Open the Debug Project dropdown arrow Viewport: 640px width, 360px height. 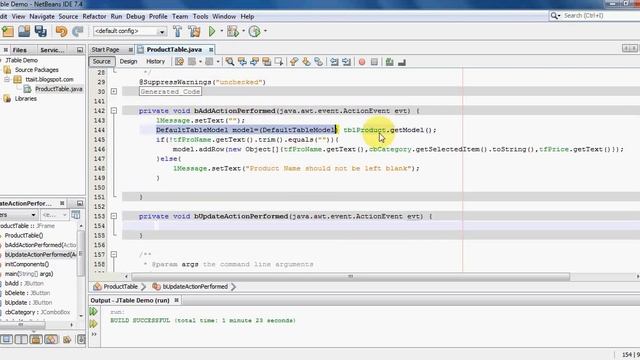[x=243, y=31]
